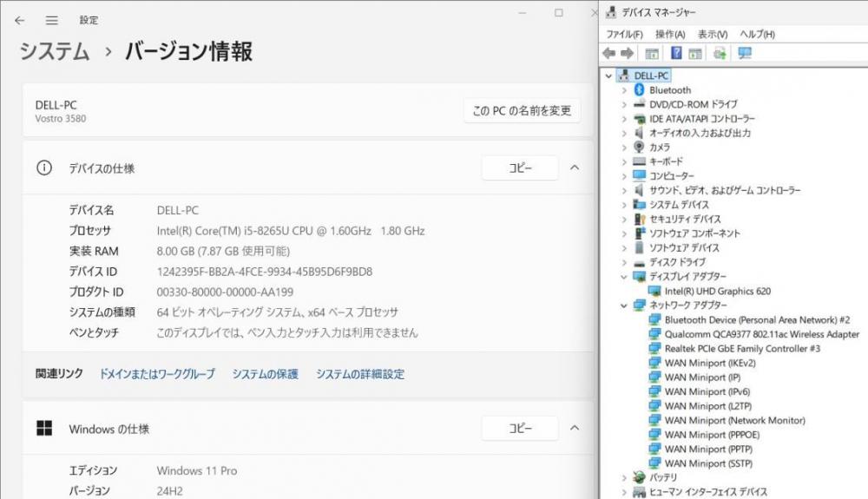Click the Windows 11 Pro edition value
Screen dimensions: 868x499
click(196, 470)
